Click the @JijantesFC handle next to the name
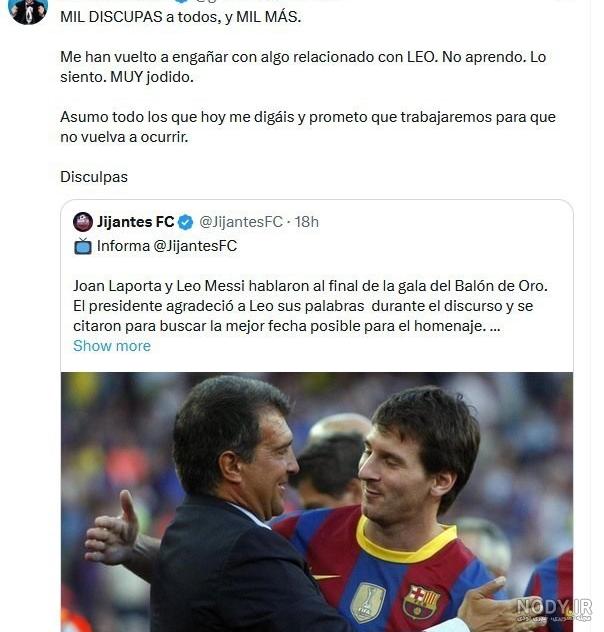 coord(241,222)
